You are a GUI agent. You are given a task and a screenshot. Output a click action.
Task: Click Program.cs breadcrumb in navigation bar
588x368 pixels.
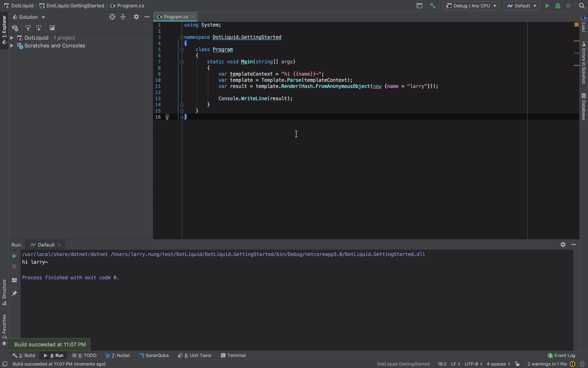(x=127, y=6)
